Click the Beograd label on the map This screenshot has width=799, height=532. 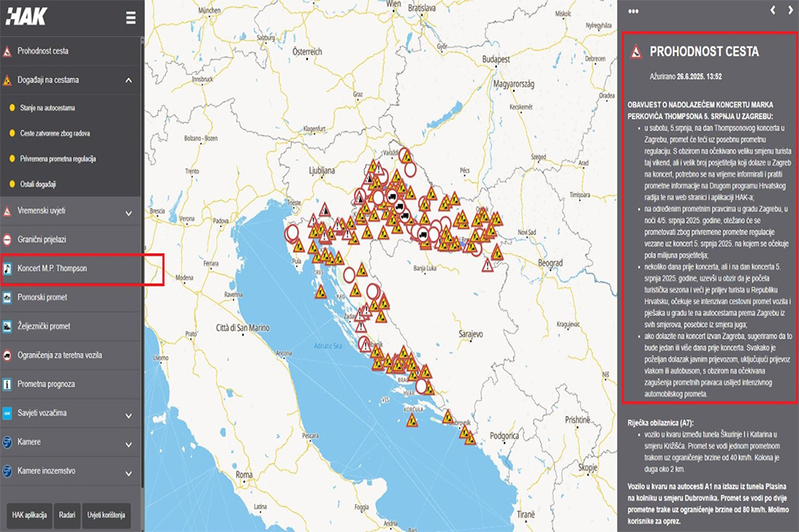tap(550, 263)
